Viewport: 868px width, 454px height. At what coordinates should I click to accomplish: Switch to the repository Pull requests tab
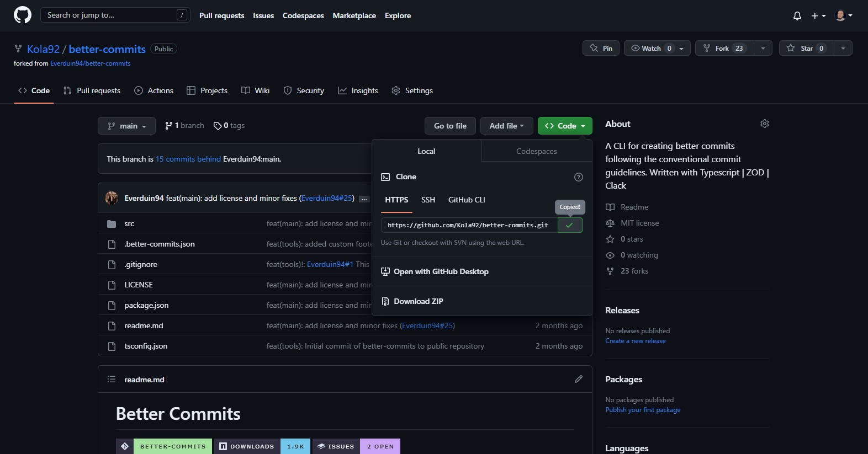[x=92, y=90]
